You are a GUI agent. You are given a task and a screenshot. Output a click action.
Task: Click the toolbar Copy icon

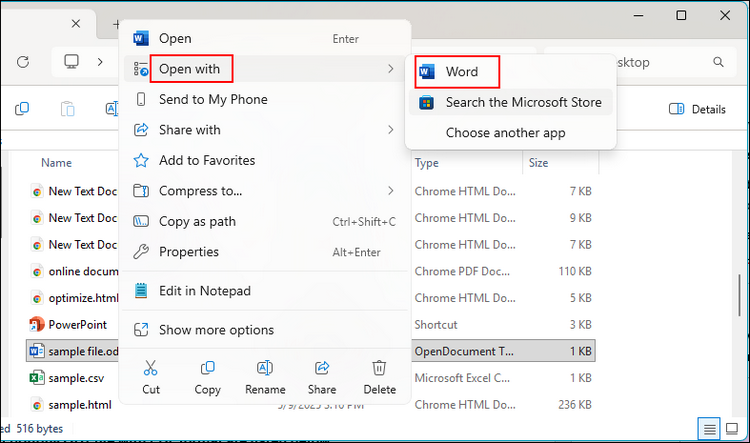[22, 109]
